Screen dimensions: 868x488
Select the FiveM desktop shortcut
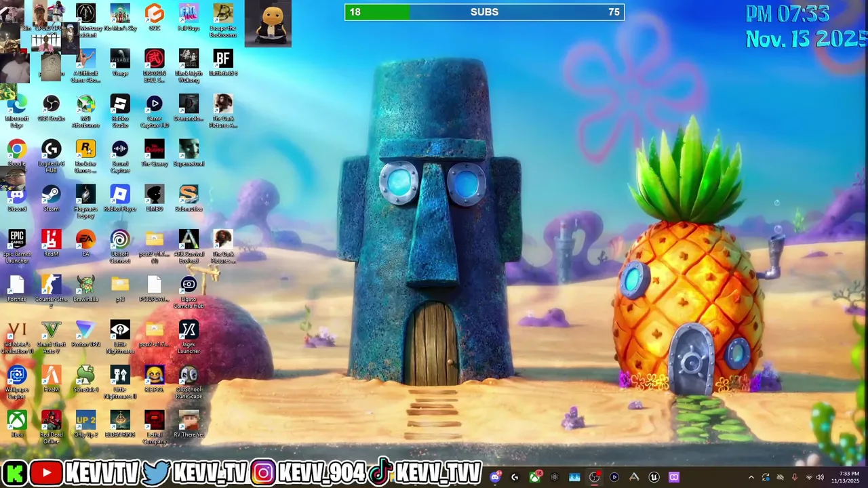(52, 380)
